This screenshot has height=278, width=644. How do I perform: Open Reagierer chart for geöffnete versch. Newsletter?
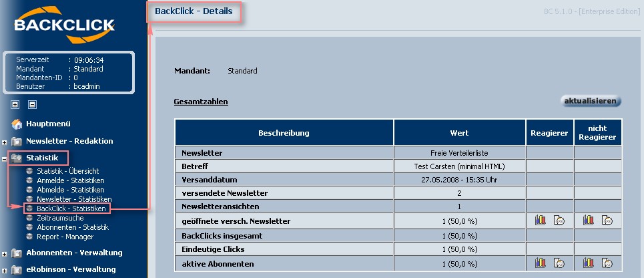[x=541, y=221]
